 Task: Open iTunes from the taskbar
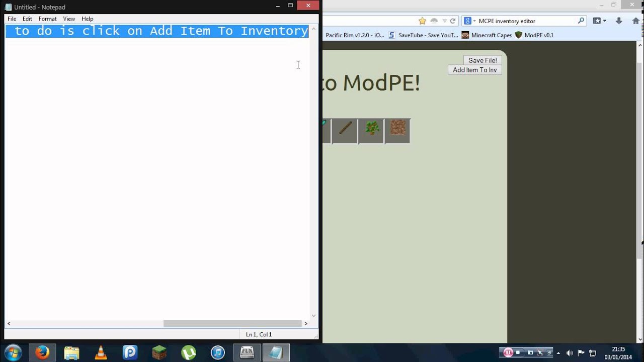(217, 352)
